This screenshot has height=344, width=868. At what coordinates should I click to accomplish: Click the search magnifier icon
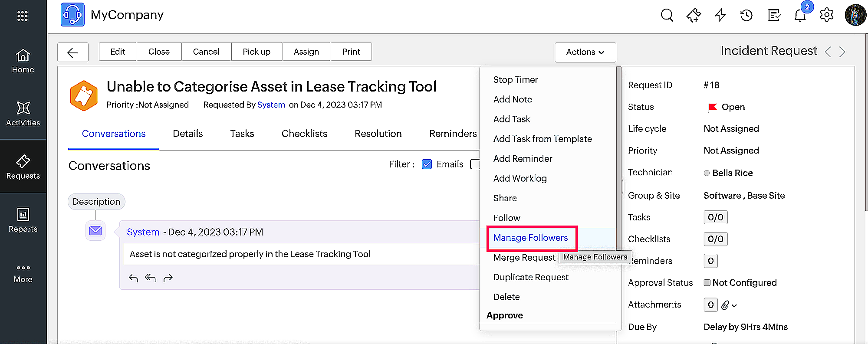[667, 16]
